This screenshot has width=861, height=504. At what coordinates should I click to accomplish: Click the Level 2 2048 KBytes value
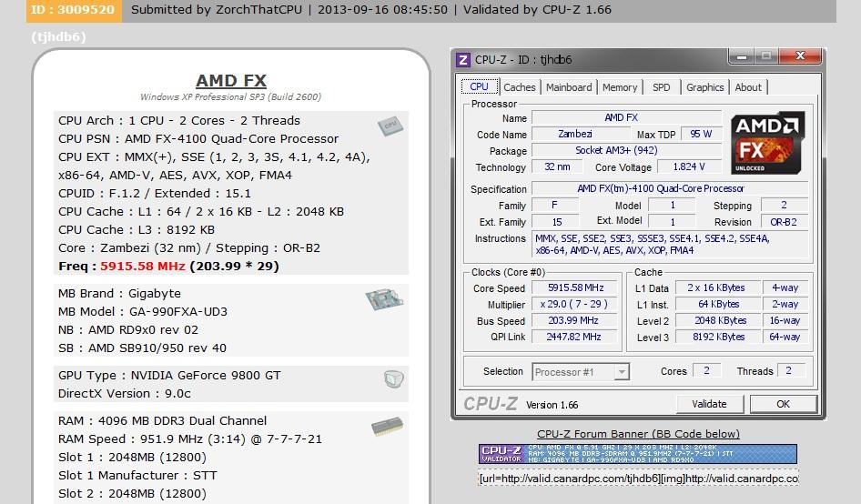coord(718,320)
